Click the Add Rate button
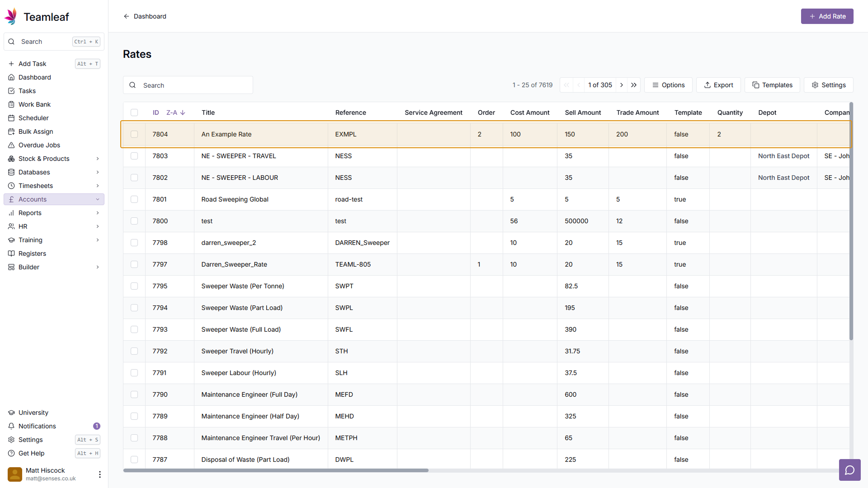868x488 pixels. point(827,16)
